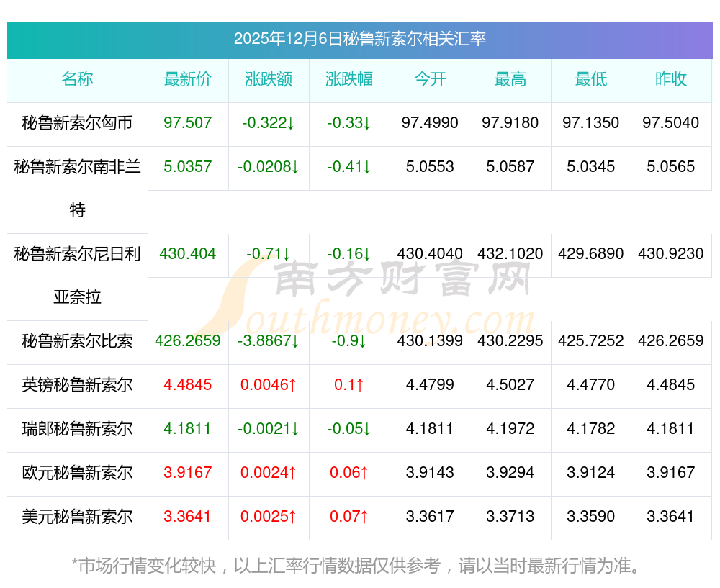Click low value 4.1782

591,429
